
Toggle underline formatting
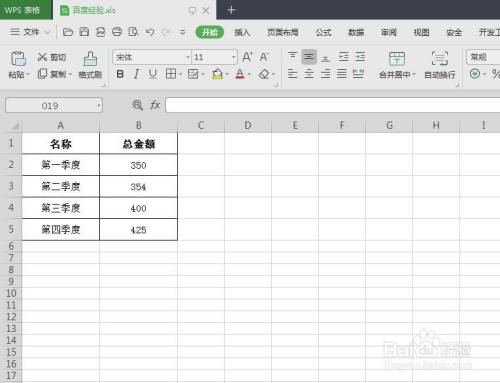pyautogui.click(x=153, y=74)
